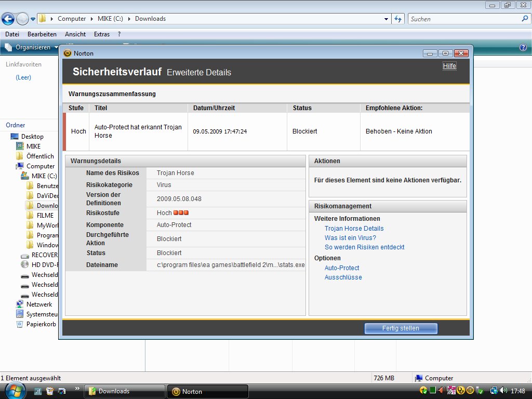Screen dimensions: 532x399
Task: Click definitions version 2009.05.08.048
Action: pos(179,199)
